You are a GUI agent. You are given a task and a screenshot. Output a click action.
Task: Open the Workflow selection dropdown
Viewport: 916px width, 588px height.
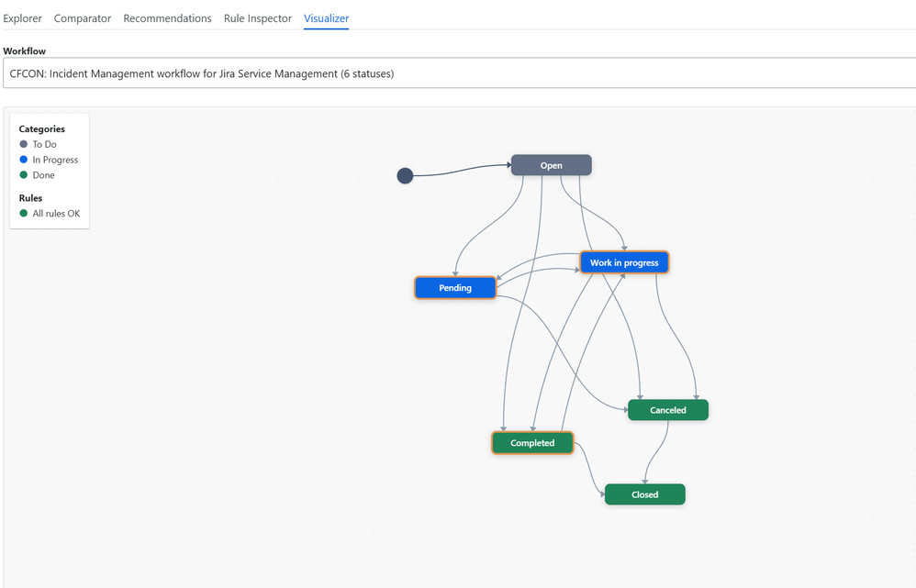click(x=459, y=73)
